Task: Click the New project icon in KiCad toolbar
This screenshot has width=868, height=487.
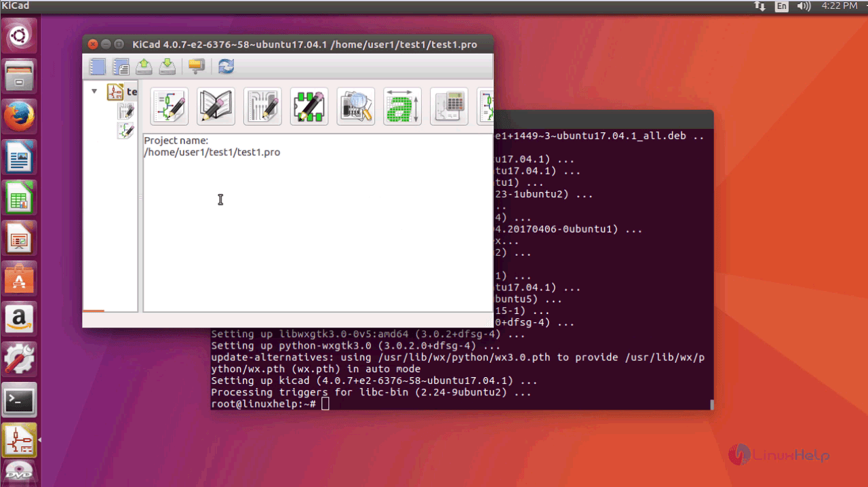Action: 98,66
